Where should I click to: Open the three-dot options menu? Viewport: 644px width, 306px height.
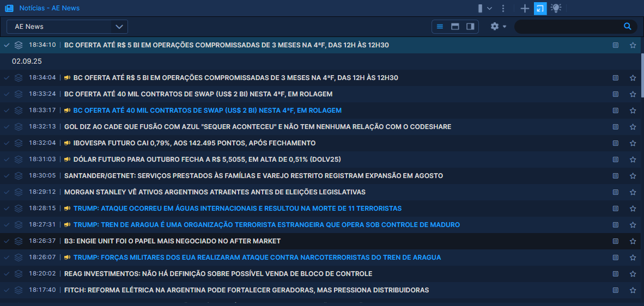tap(503, 8)
